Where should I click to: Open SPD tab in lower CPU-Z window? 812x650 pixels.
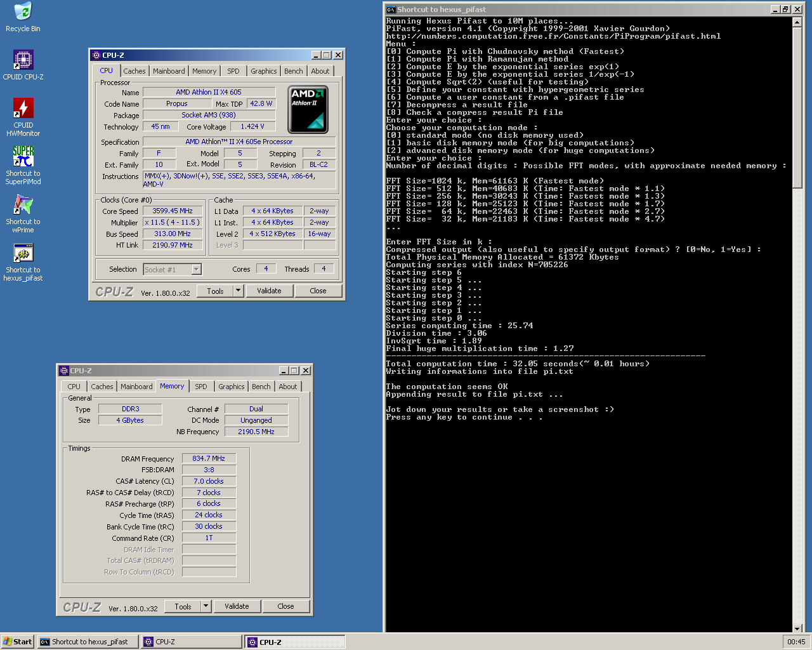click(x=201, y=387)
